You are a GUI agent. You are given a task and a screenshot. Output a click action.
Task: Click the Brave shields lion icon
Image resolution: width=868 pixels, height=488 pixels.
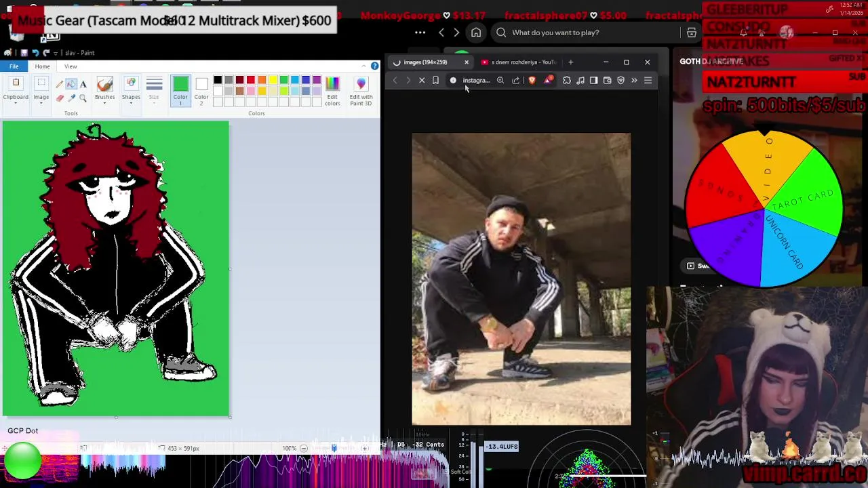click(x=532, y=81)
